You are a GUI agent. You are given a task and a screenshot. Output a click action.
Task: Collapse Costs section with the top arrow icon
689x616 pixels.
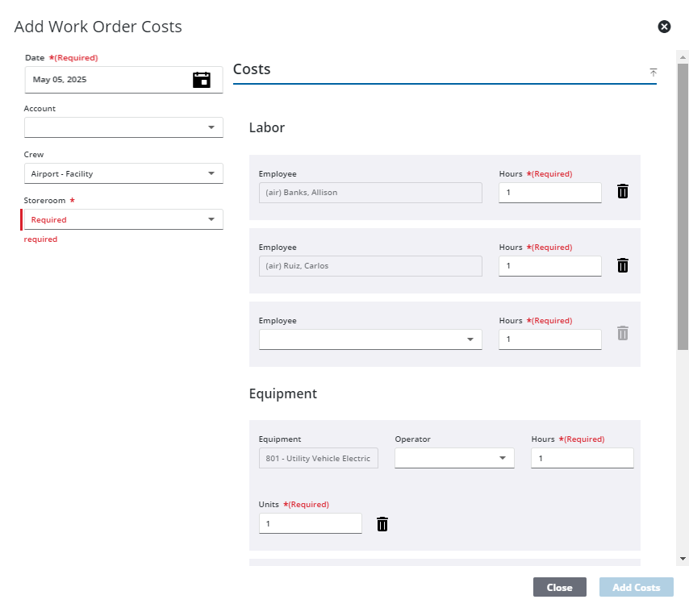pyautogui.click(x=654, y=72)
